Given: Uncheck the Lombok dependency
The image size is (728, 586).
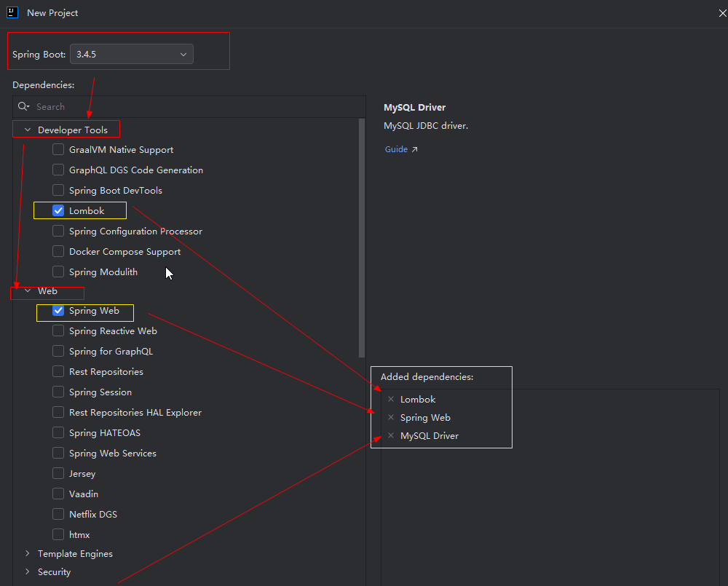Looking at the screenshot, I should pyautogui.click(x=58, y=211).
